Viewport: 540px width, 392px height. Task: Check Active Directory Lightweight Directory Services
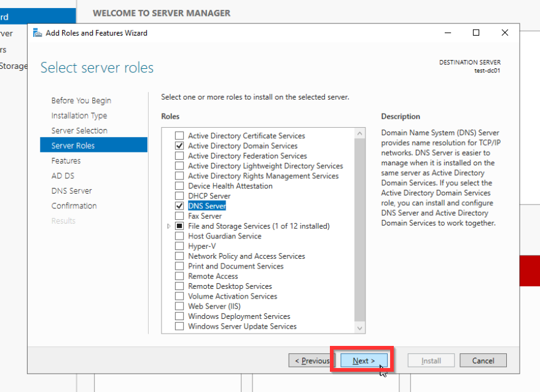pyautogui.click(x=179, y=165)
